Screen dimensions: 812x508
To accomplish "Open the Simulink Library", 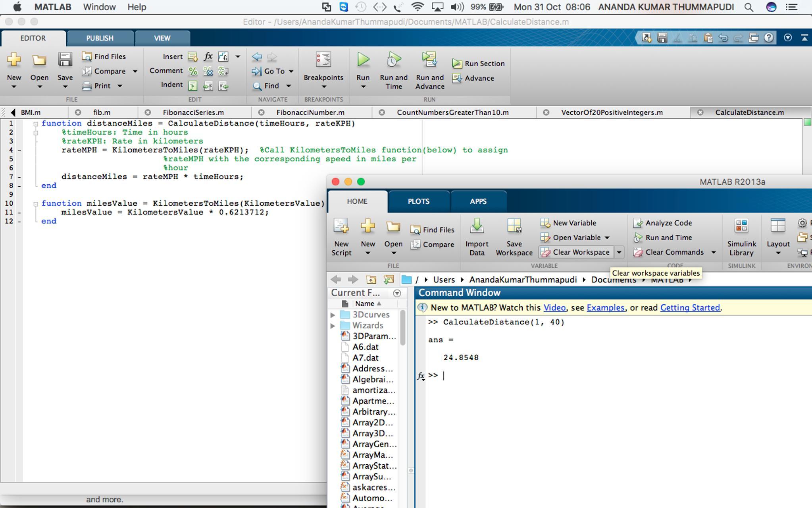I will click(741, 226).
